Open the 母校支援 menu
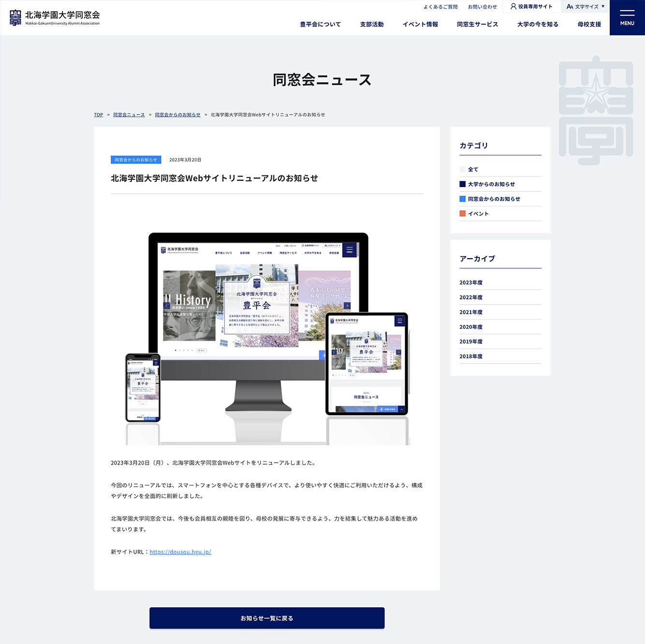This screenshot has height=644, width=645. tap(589, 24)
